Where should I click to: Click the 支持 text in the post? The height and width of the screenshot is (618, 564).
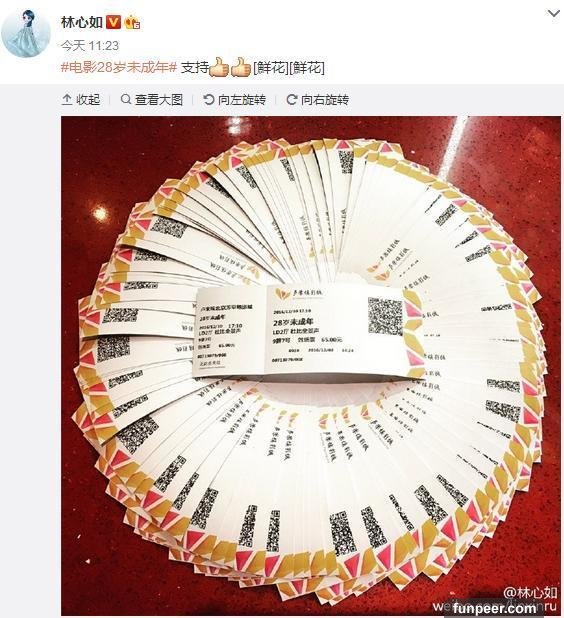click(x=195, y=67)
